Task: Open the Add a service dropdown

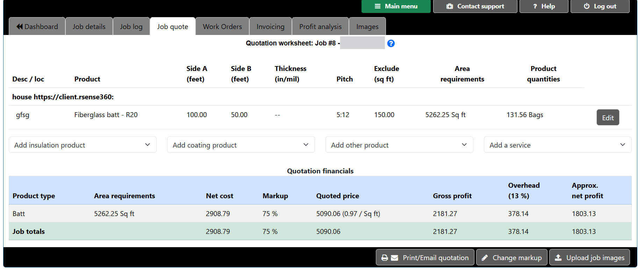Action: [x=557, y=145]
